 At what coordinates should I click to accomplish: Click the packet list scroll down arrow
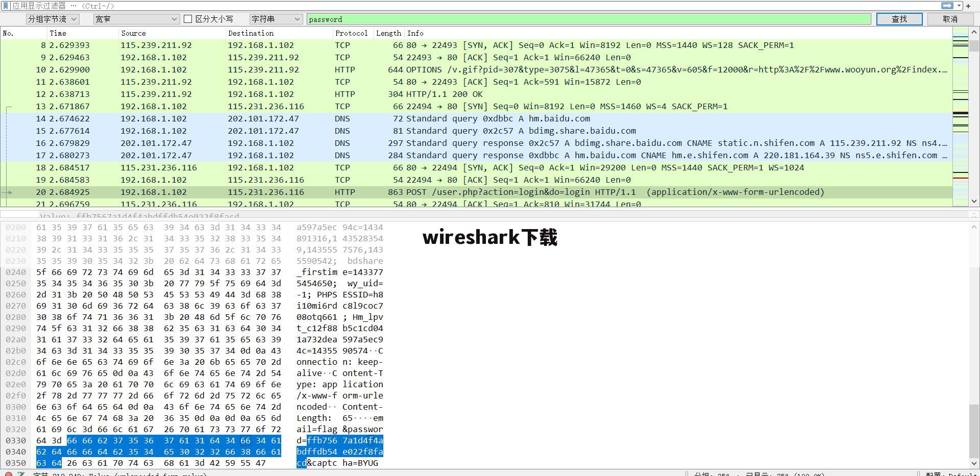coord(974,202)
